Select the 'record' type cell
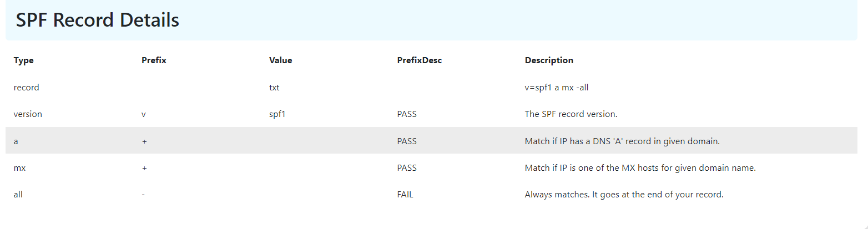 (x=26, y=88)
